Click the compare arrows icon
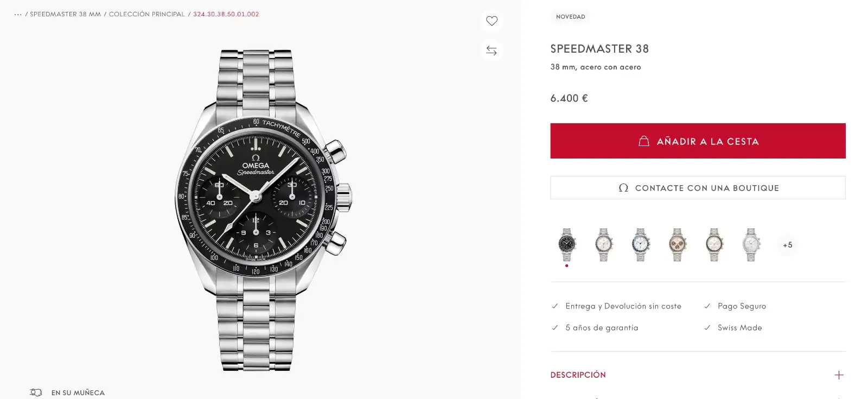 click(492, 50)
